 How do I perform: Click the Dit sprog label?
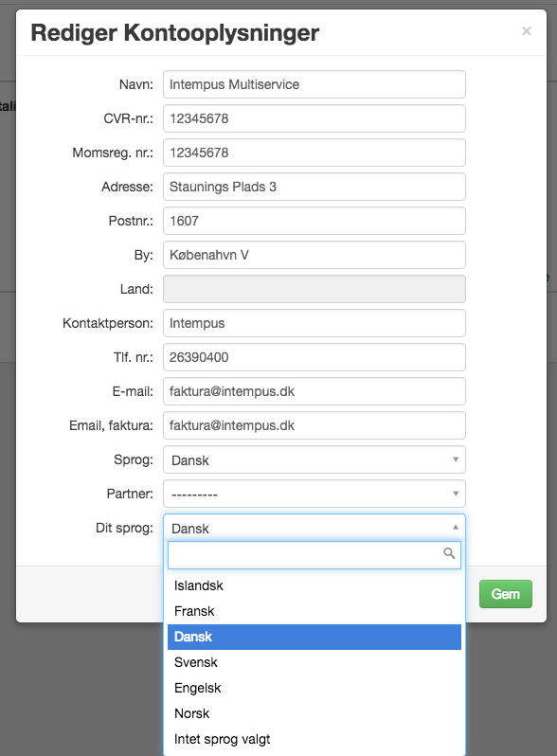124,528
